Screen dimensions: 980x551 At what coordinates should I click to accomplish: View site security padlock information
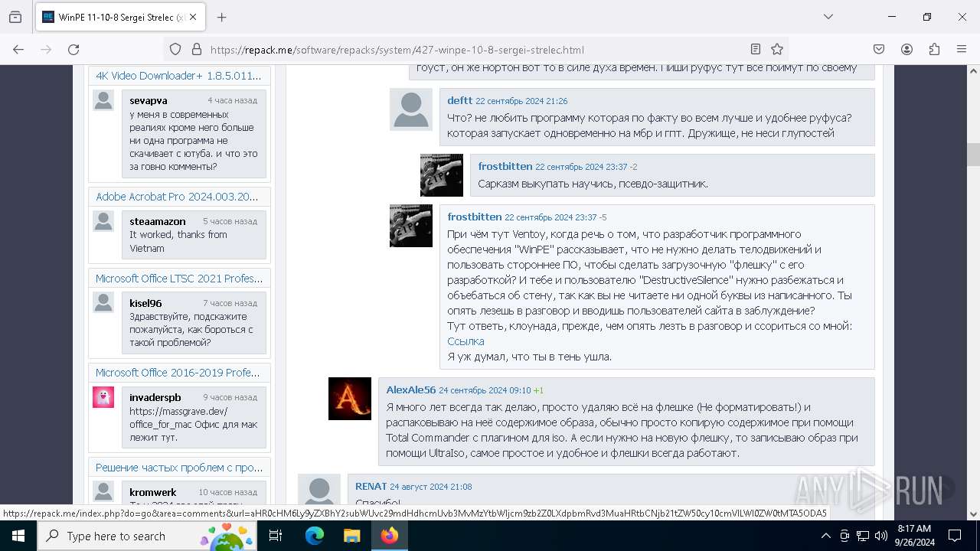pyautogui.click(x=197, y=49)
